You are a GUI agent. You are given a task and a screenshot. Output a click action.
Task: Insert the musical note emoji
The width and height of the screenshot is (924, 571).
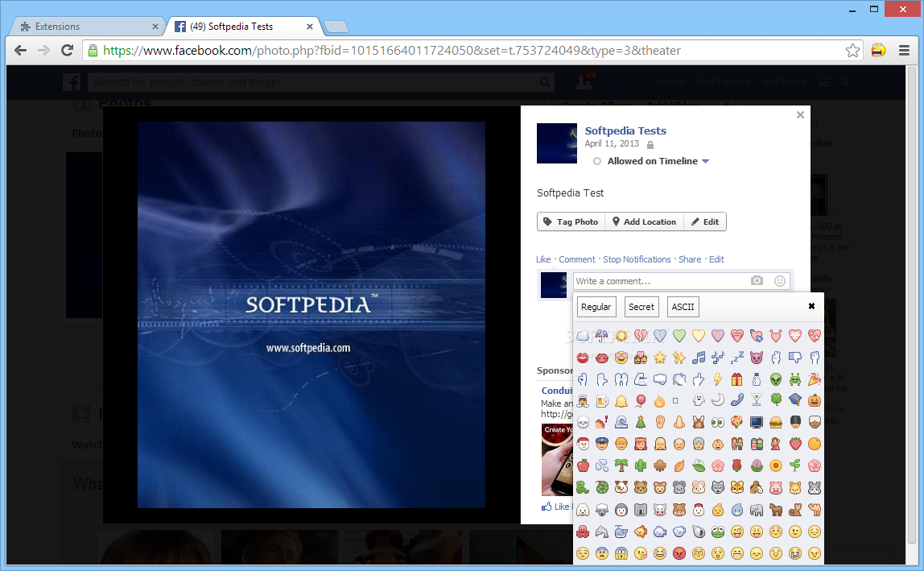pyautogui.click(x=699, y=358)
